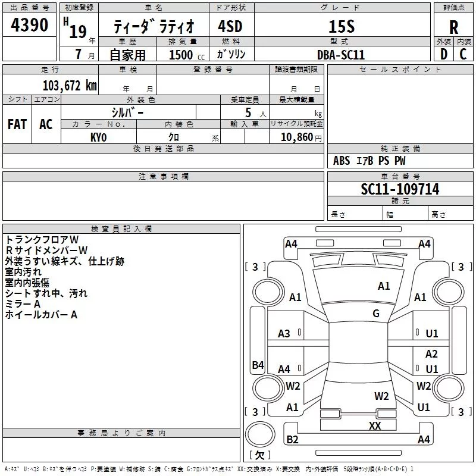Select the bottom legend line starting A:キズ
The height and width of the screenshot is (476, 476).
click(x=209, y=469)
